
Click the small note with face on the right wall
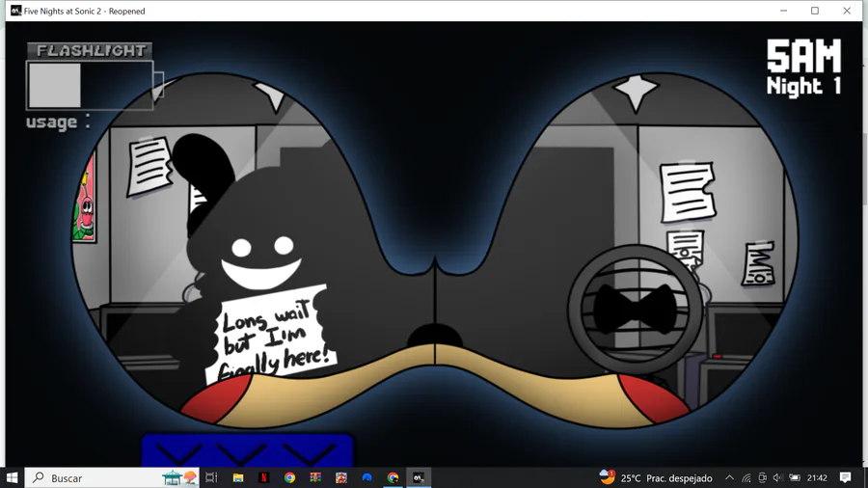coord(686,249)
